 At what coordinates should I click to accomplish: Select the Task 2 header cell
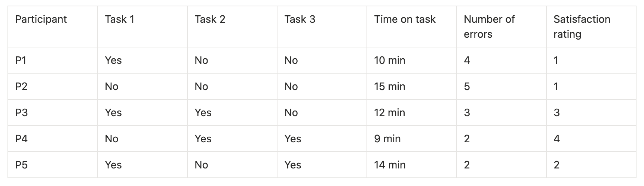point(210,19)
